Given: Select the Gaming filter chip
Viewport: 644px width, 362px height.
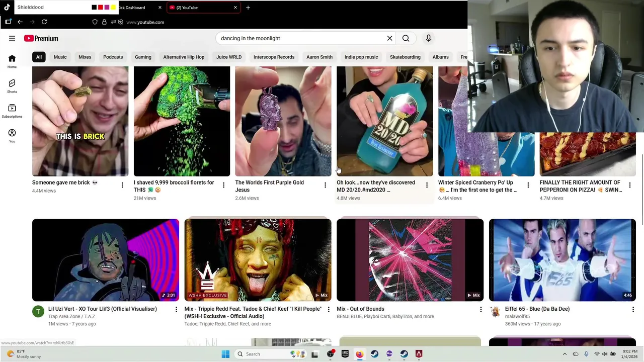Looking at the screenshot, I should pos(143,57).
